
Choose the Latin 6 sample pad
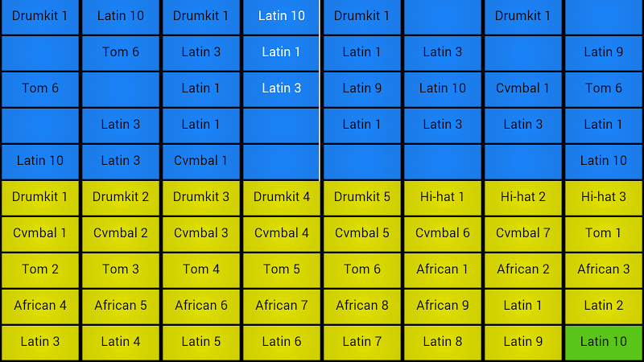[282, 343]
